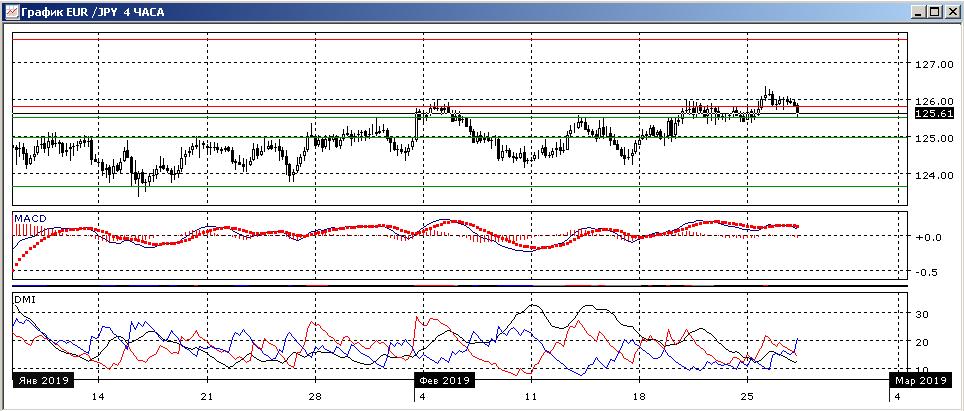Click the 'Мар 2019' date marker
Image resolution: width=964 pixels, height=411 pixels.
[919, 380]
